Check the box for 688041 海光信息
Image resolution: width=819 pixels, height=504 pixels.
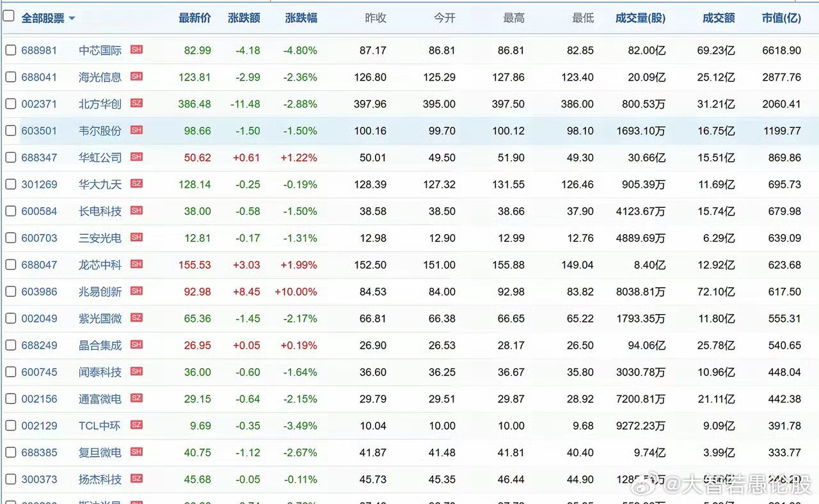(x=10, y=77)
